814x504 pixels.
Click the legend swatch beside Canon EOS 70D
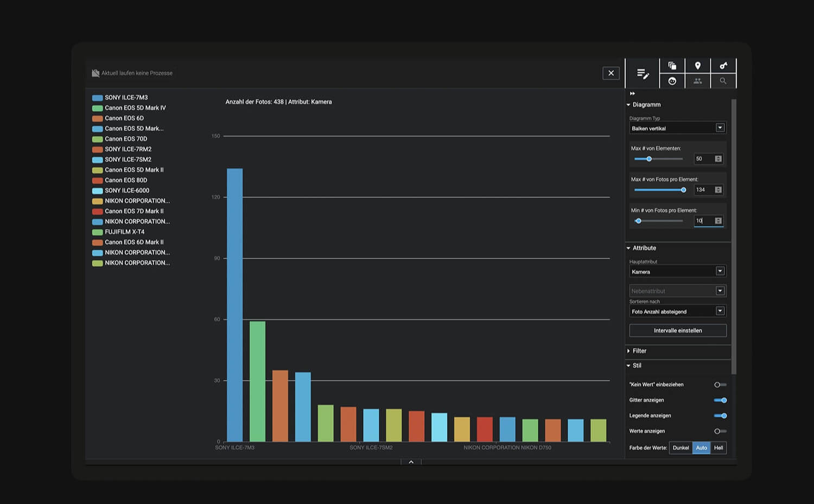coord(98,139)
